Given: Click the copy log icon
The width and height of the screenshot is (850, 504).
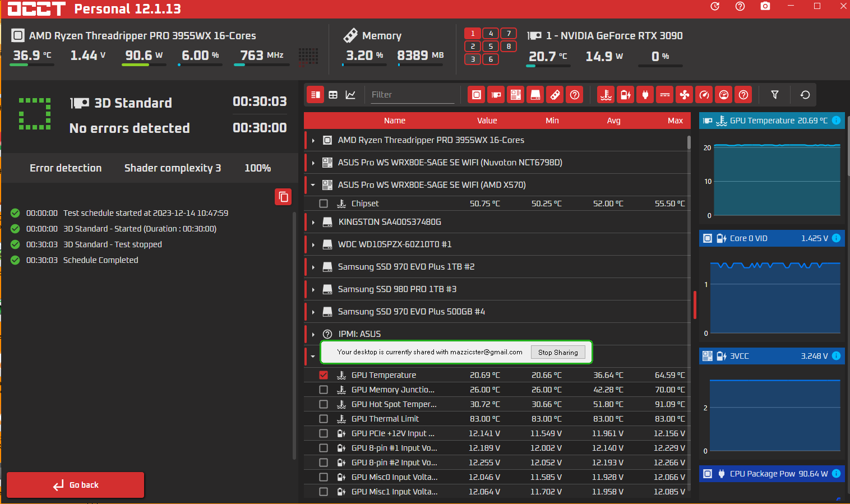Looking at the screenshot, I should click(283, 197).
